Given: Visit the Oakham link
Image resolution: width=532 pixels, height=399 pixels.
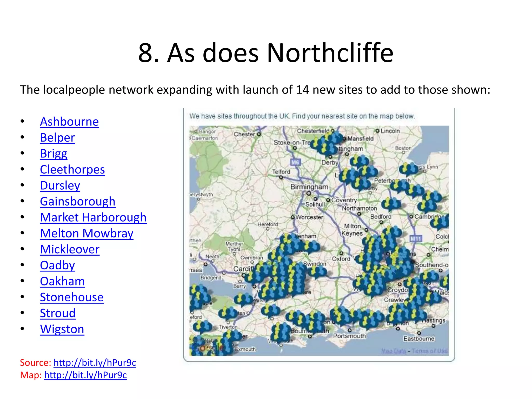Looking at the screenshot, I should point(62,281).
